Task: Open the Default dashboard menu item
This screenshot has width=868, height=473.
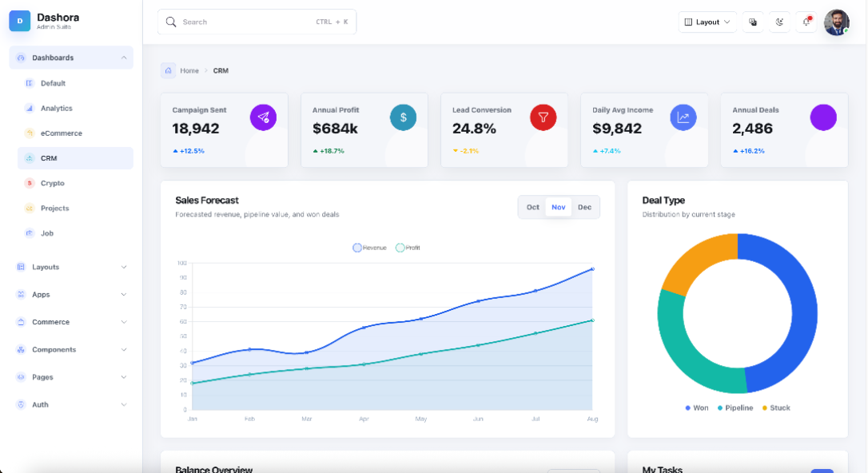Action: (75, 83)
